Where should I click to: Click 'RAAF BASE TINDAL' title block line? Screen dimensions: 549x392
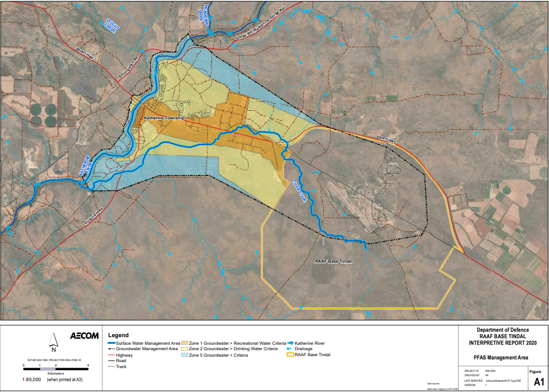[502, 337]
